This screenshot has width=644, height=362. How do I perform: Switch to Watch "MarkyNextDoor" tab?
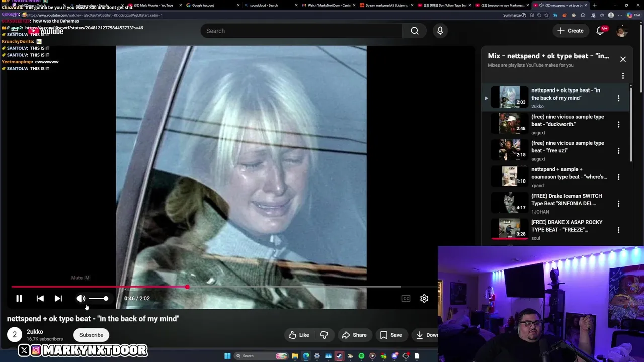click(329, 5)
